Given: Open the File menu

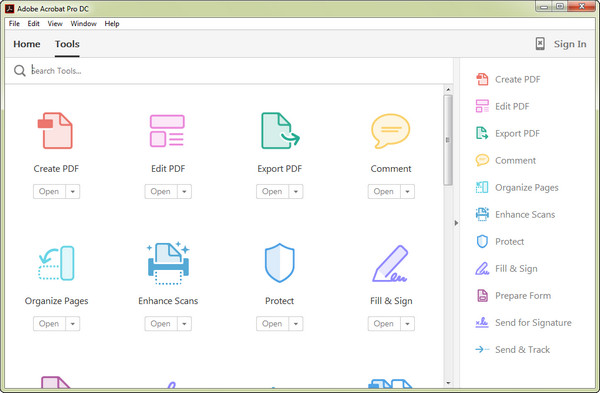Looking at the screenshot, I should 14,23.
